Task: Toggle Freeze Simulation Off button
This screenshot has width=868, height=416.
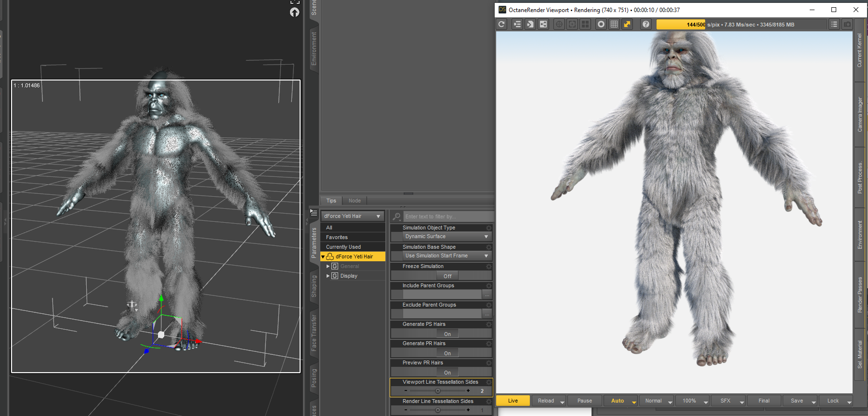Action: click(x=447, y=276)
